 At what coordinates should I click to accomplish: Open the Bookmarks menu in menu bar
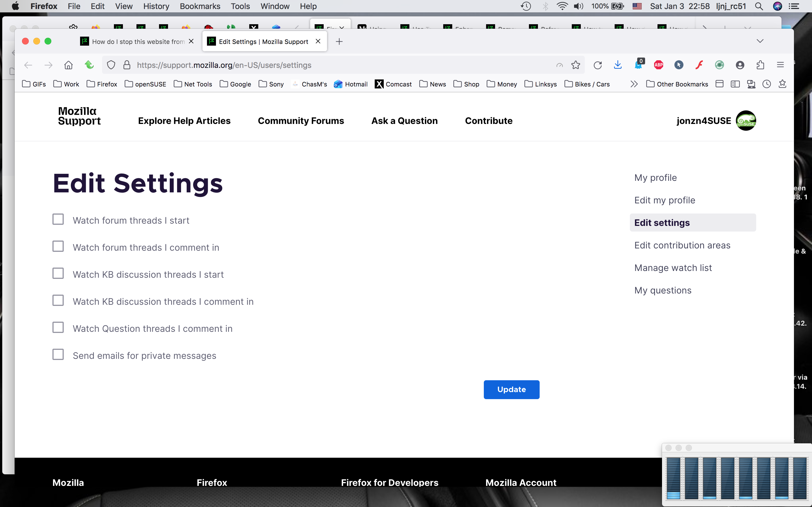click(x=200, y=6)
